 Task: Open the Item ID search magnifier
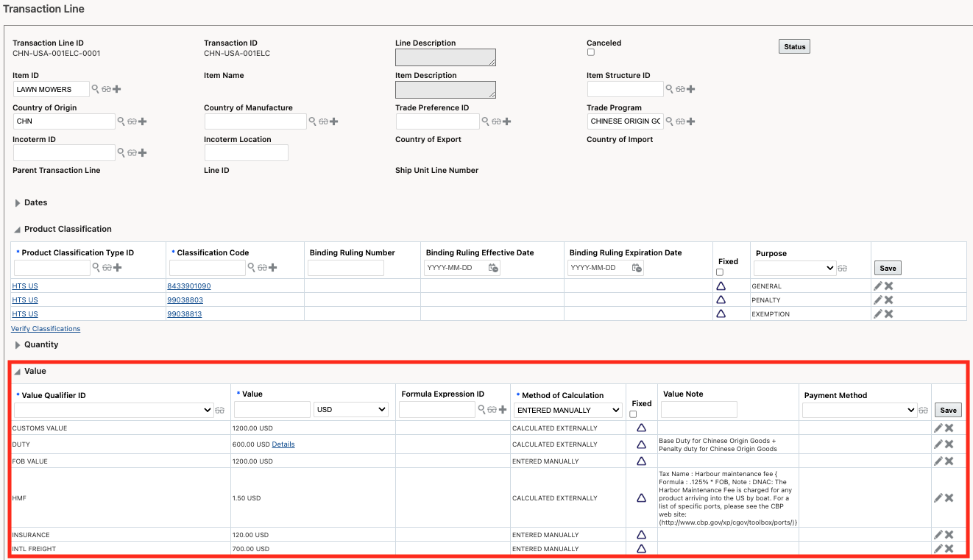95,89
